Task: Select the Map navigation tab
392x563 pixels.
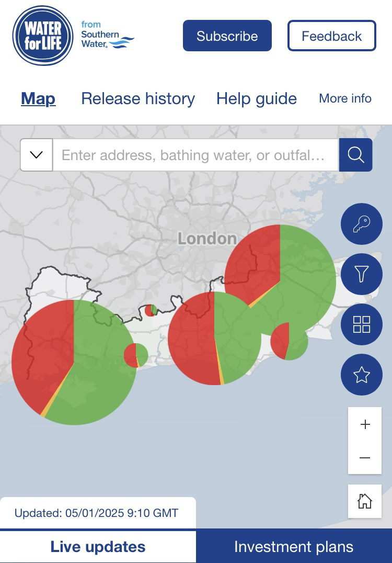Action: tap(38, 98)
